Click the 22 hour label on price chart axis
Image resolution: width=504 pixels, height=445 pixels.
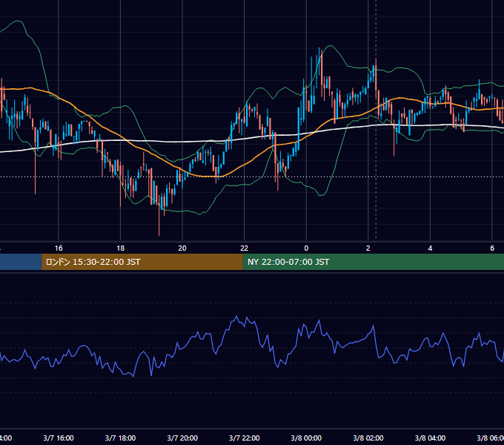[245, 248]
